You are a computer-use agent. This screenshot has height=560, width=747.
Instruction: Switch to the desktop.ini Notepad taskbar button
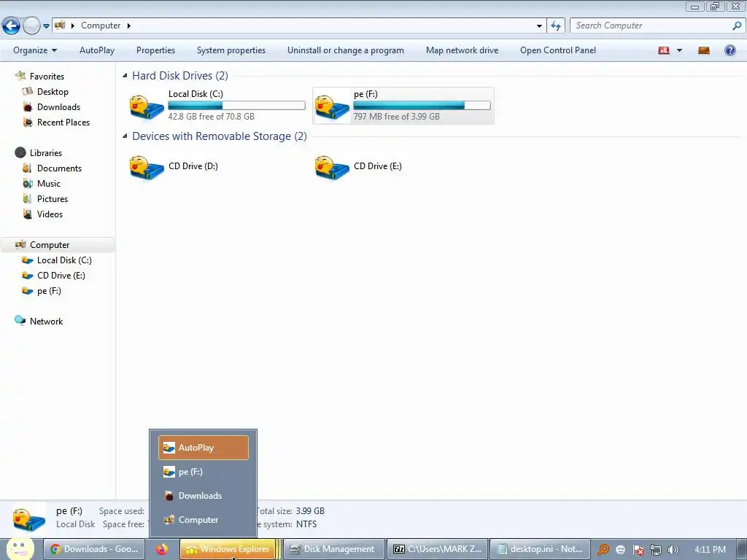(x=541, y=549)
